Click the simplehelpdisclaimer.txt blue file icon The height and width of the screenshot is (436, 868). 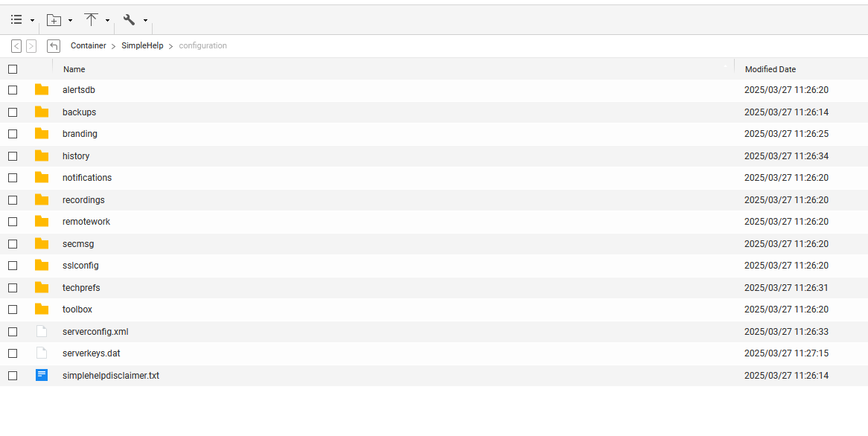pyautogui.click(x=42, y=375)
